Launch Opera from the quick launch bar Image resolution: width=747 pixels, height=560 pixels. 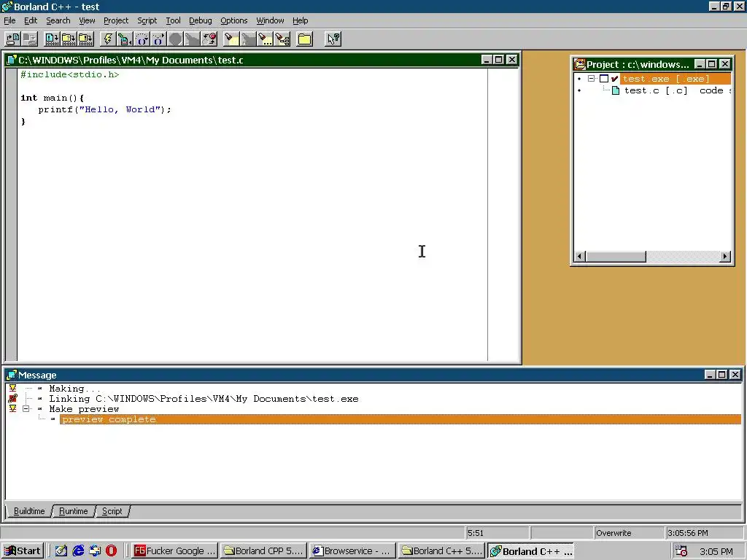coord(111,551)
